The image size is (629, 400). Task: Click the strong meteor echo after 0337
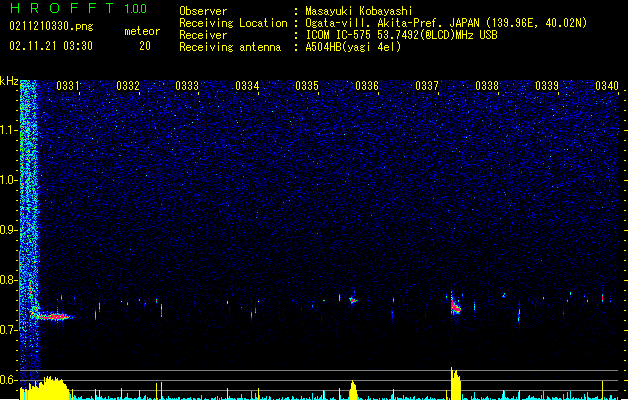pos(455,307)
